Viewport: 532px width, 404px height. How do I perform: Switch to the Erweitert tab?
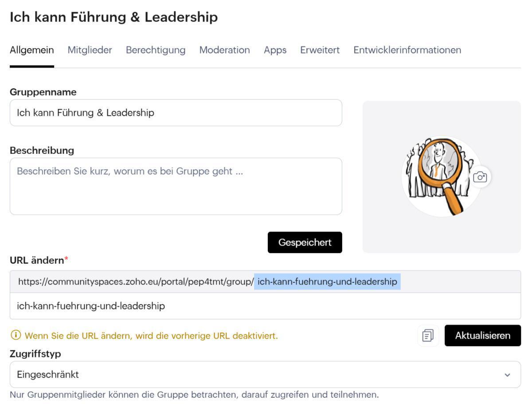pyautogui.click(x=319, y=50)
